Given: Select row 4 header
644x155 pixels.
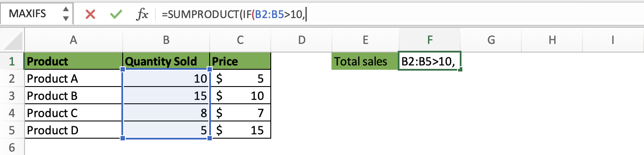Looking at the screenshot, I should pos(12,113).
